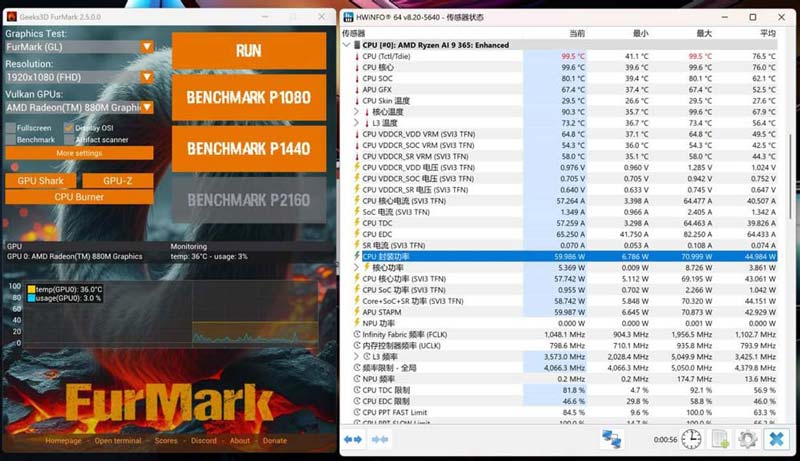Click the greyed BENCHMARK P2160 button
800x461 pixels.
tap(249, 199)
